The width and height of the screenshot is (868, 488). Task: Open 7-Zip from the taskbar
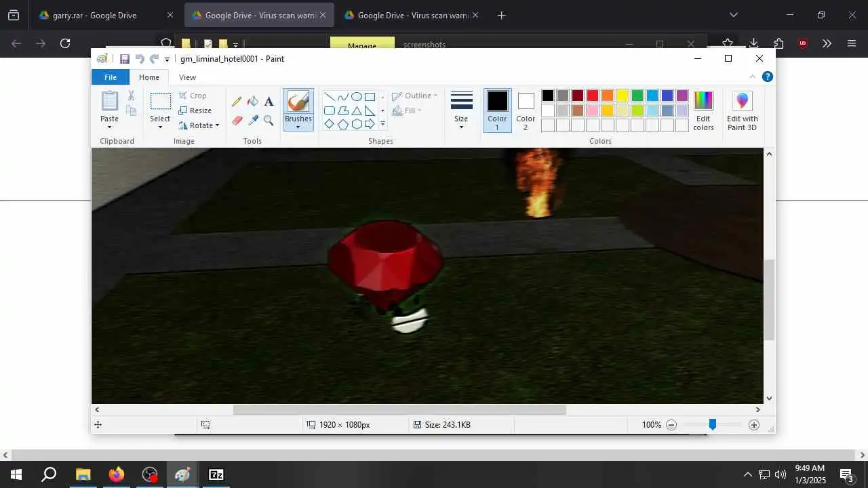tap(216, 474)
